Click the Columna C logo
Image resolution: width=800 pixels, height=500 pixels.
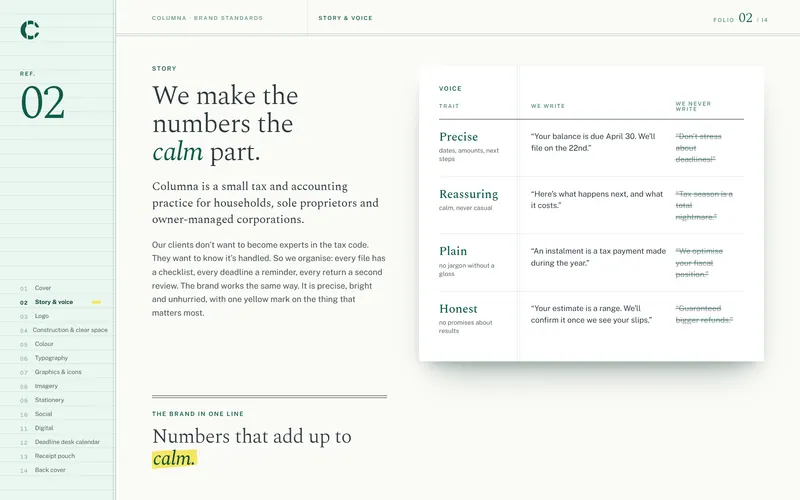pyautogui.click(x=30, y=30)
